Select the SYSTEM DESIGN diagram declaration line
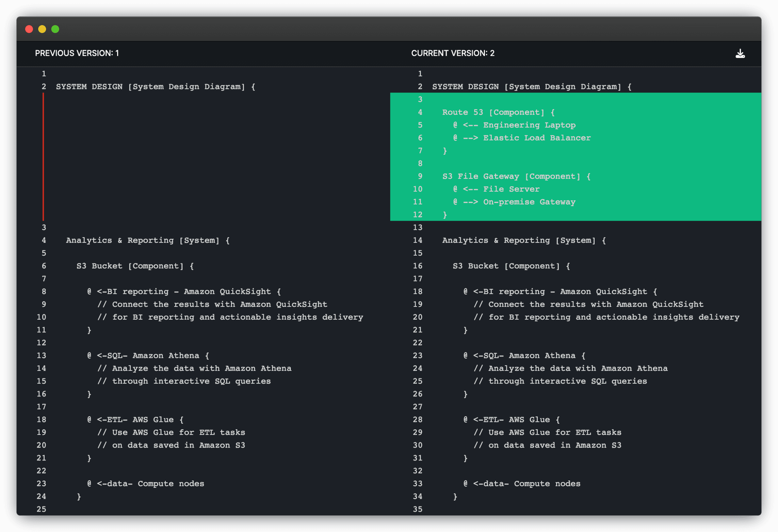Viewport: 778px width, 532px height. pyautogui.click(x=155, y=86)
